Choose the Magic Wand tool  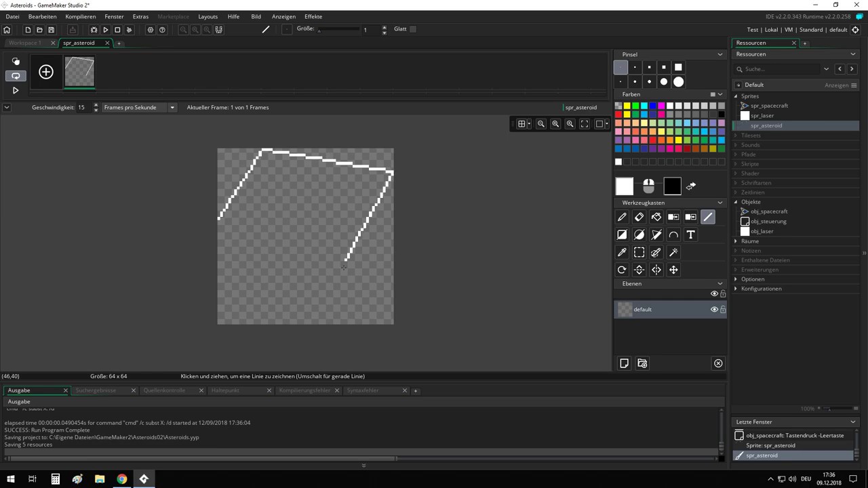pos(673,252)
